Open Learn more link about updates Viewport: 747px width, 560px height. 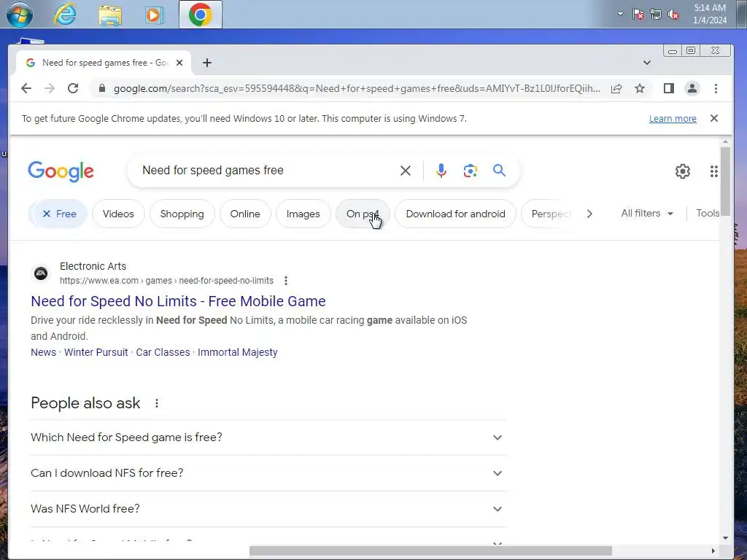pyautogui.click(x=672, y=119)
